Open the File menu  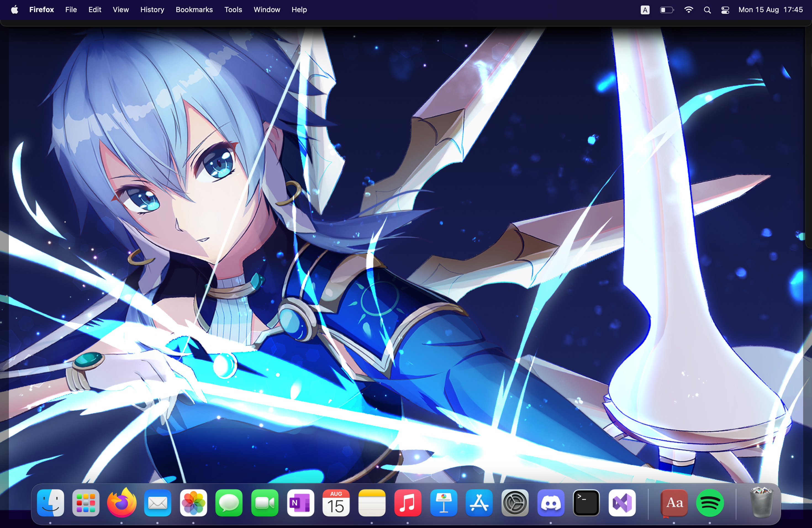tap(71, 10)
